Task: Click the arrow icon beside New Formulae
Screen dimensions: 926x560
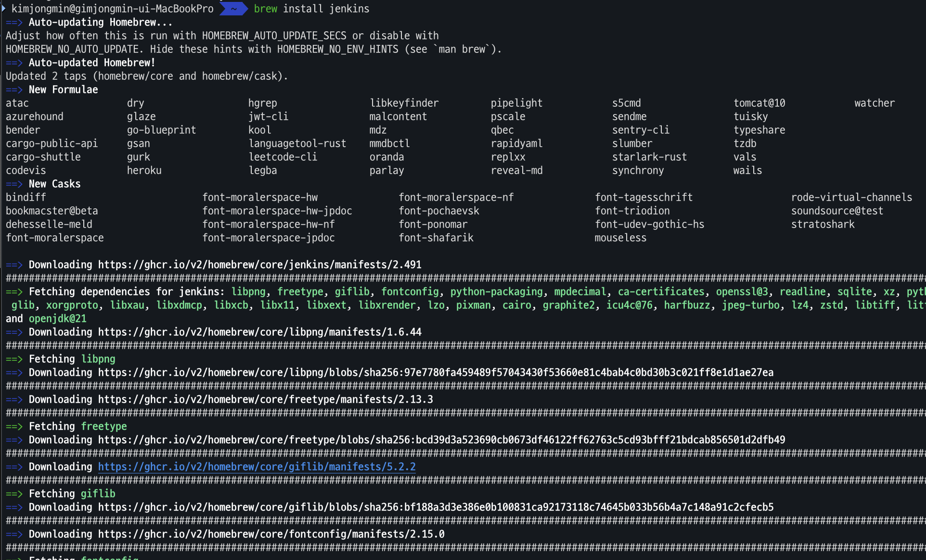Action: coord(14,89)
